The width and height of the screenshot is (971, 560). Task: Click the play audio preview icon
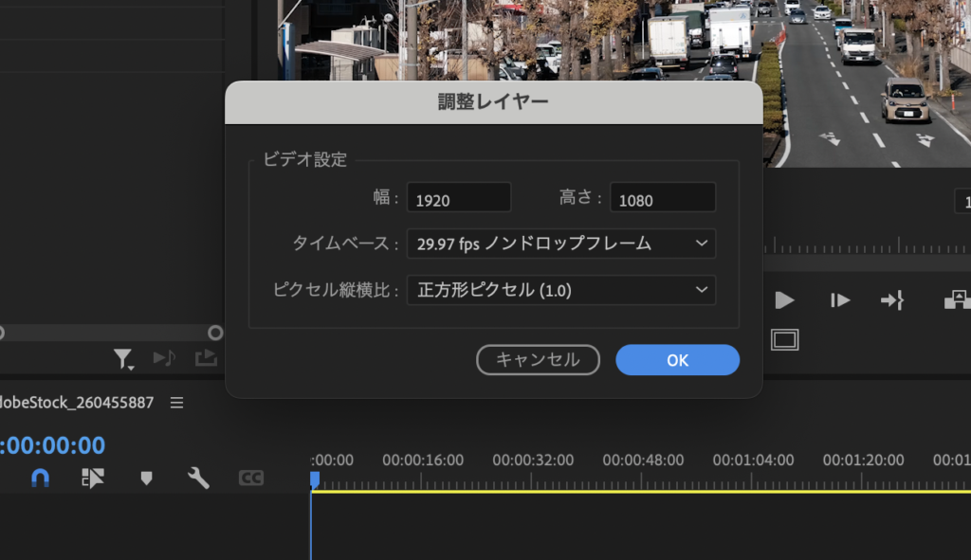point(165,357)
